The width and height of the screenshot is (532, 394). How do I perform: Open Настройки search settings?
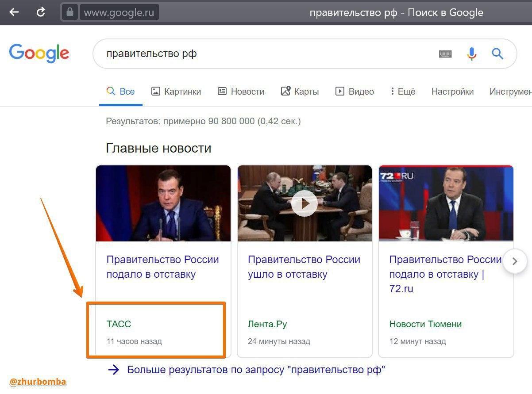click(x=452, y=92)
